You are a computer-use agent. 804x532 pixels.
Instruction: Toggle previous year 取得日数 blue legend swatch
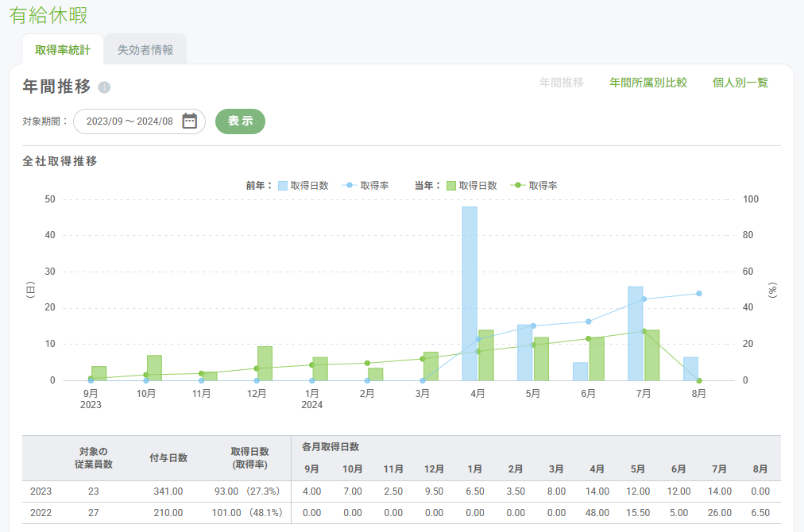point(282,185)
